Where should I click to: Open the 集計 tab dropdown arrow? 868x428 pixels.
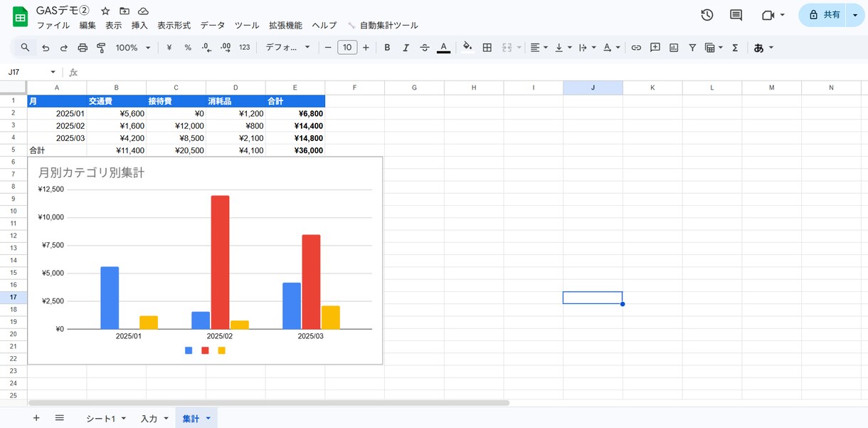(208, 418)
